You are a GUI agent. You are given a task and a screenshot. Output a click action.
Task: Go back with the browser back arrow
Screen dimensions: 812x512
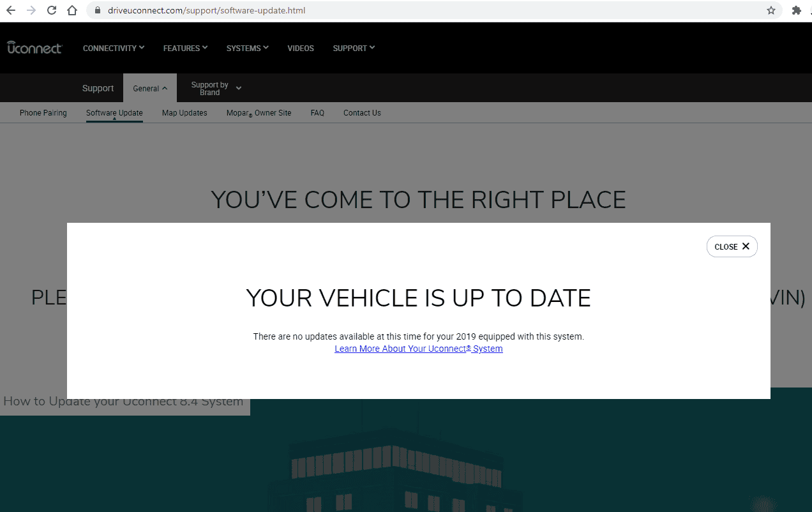click(x=11, y=10)
